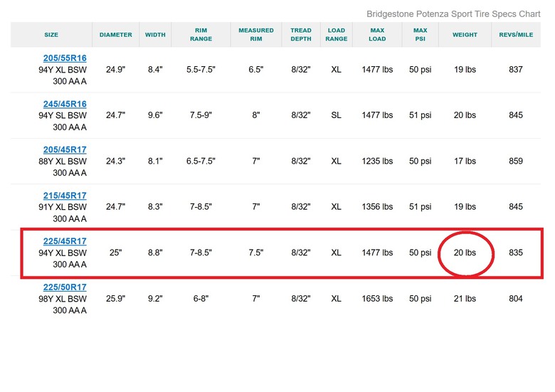Select the 7.5-9" rim range cell
Viewport: 555px width, 392px height.
click(201, 115)
